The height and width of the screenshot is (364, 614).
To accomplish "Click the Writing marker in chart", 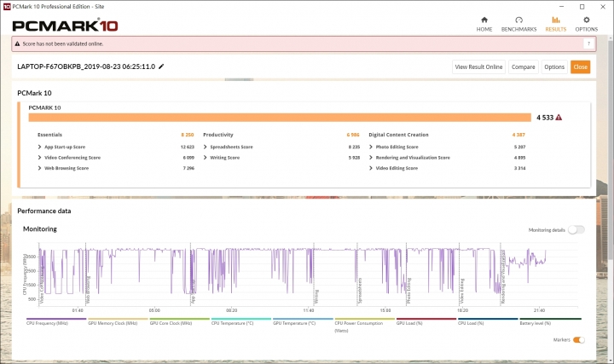I will [316, 298].
